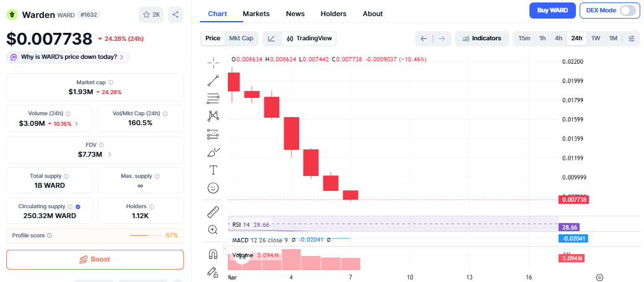Click the share icon for Warden
The height and width of the screenshot is (282, 644).
coord(176,15)
